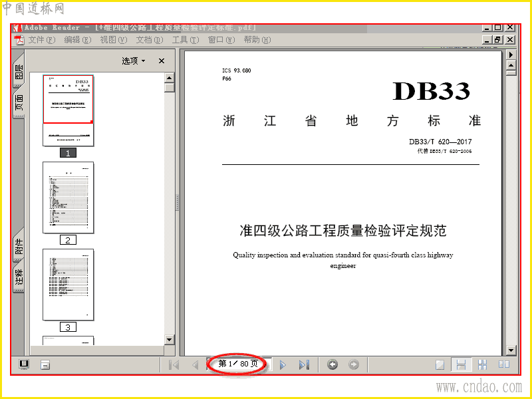532x399 pixels.
Task: Maximize the Adobe Reader window
Action: pyautogui.click(x=497, y=27)
